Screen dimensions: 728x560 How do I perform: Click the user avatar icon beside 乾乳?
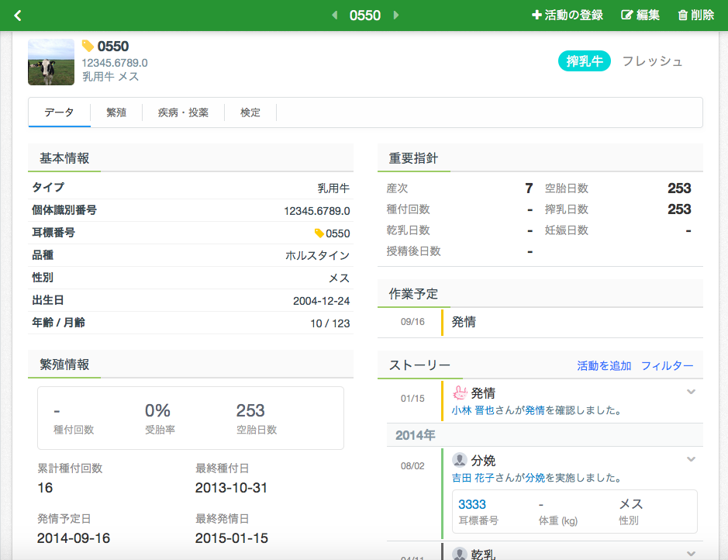[460, 554]
